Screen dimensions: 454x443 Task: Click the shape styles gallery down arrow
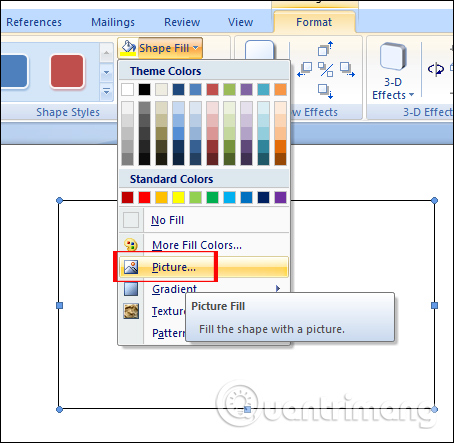coord(106,72)
